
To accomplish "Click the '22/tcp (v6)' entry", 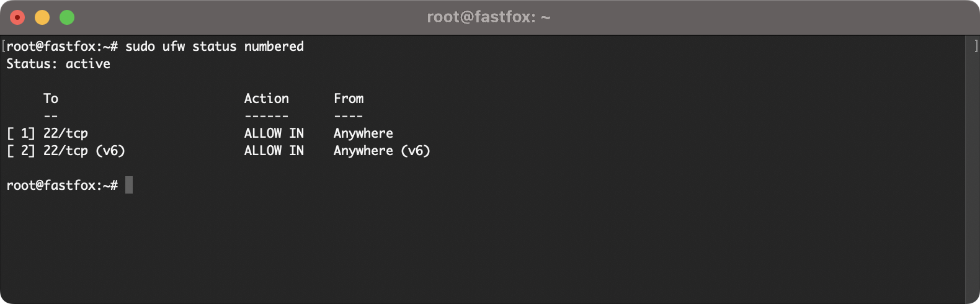I will pyautogui.click(x=84, y=151).
